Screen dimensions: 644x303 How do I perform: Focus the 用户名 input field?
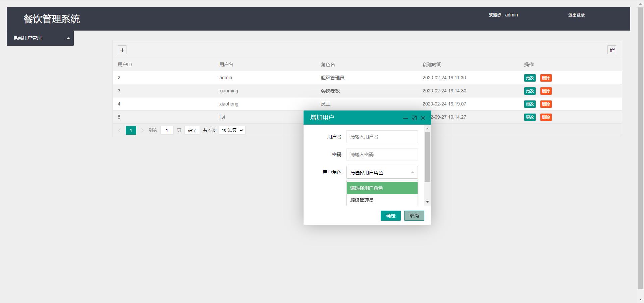point(382,137)
